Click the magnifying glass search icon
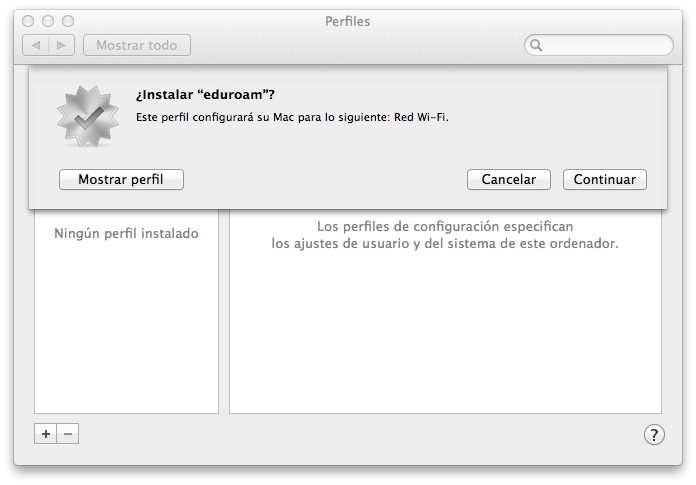This screenshot has height=485, width=696. (x=536, y=45)
